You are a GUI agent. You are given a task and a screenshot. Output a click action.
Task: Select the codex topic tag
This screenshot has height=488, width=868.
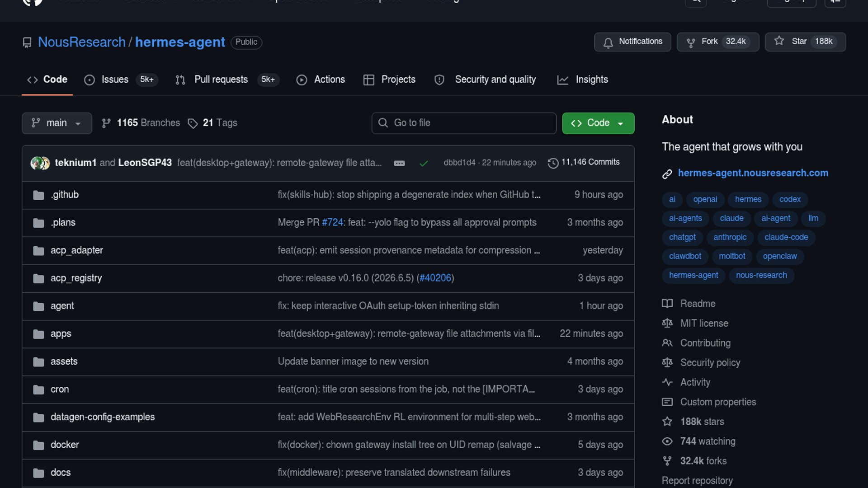coord(790,200)
